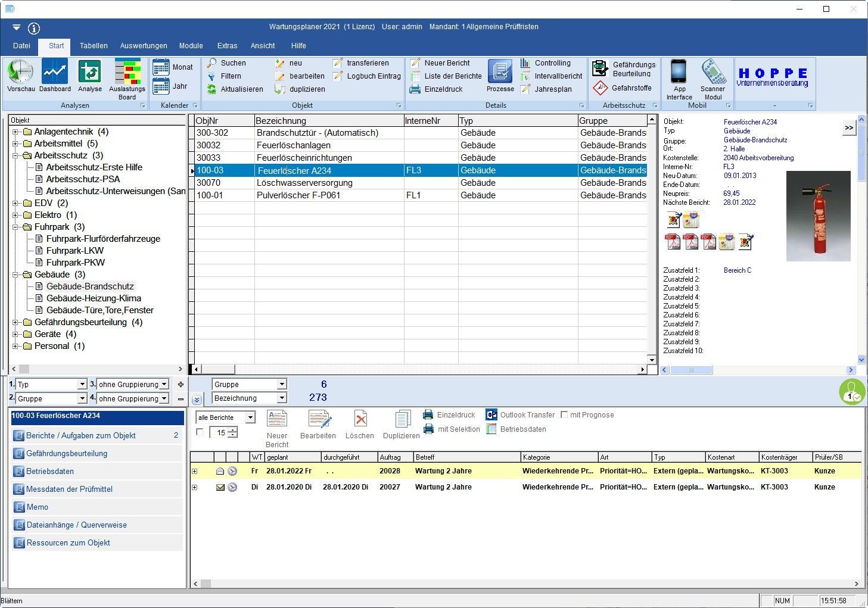Open Outlook Transfer icon
Viewport: 868px width, 608px height.
[491, 414]
